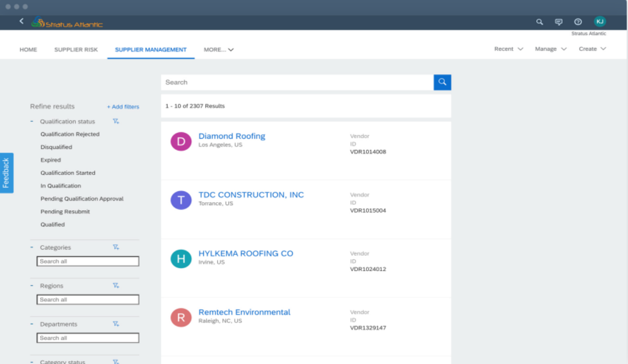Click Add filters above the filter panel
The width and height of the screenshot is (628, 364).
pos(122,107)
